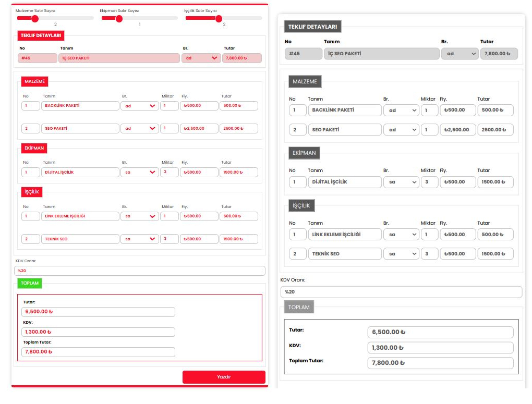The width and height of the screenshot is (532, 404).
Task: Click red İÇ SEO PAKETİ description field
Action: tap(119, 58)
